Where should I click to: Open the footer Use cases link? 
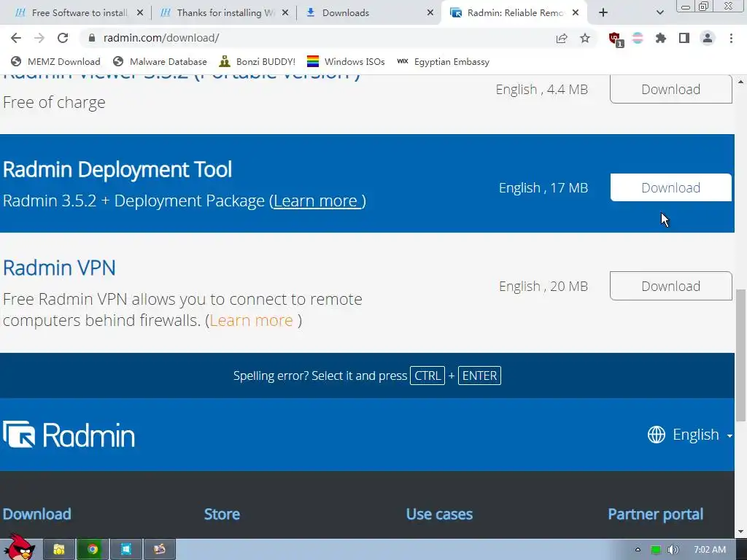(439, 514)
